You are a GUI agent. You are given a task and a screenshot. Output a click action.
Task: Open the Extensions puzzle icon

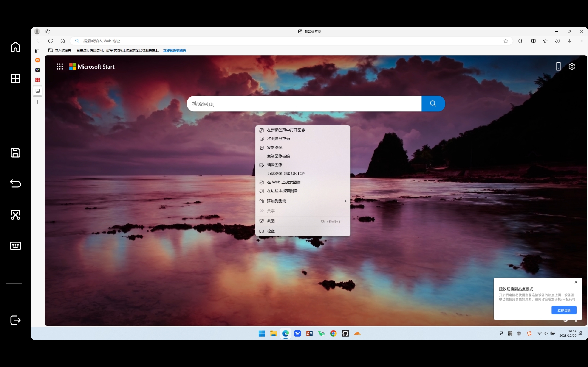[520, 41]
